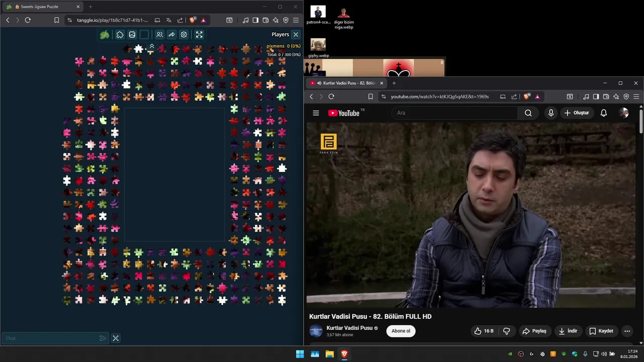Toggle fullscreen in Tanggle toolbar
This screenshot has width=644, height=362.
(x=199, y=35)
